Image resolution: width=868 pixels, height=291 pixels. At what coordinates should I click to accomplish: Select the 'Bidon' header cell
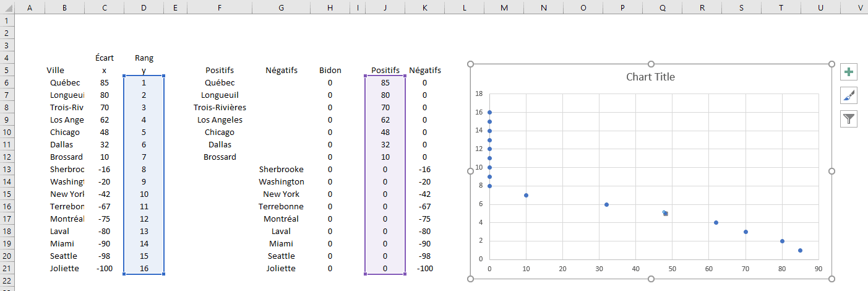point(330,70)
